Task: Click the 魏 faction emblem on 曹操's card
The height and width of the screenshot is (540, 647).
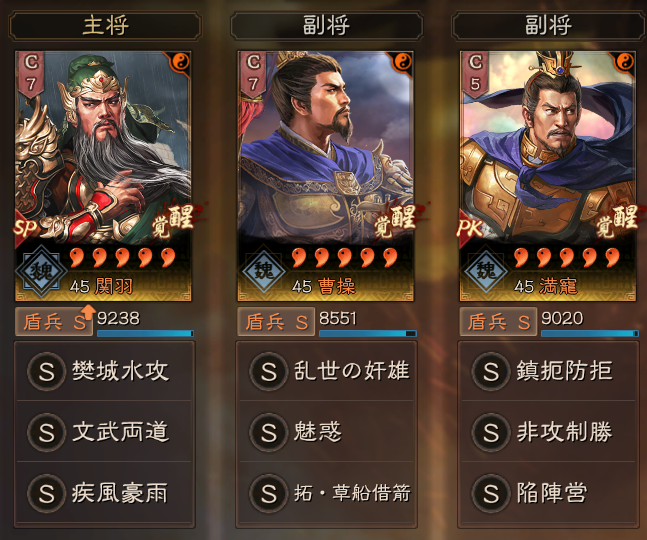Action: [264, 271]
